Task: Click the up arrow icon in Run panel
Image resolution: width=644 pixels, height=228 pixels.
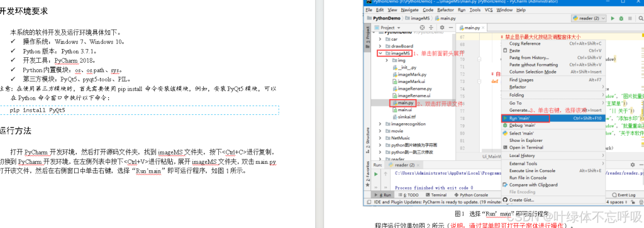Action: 386,174
